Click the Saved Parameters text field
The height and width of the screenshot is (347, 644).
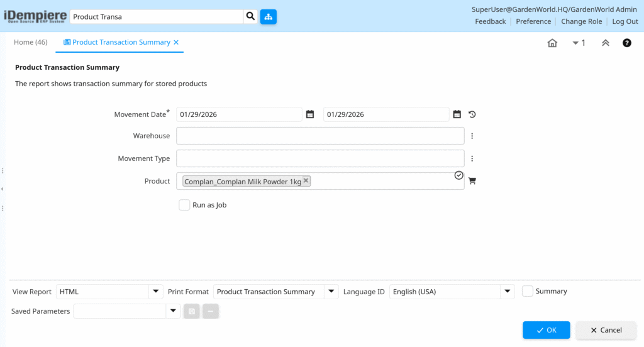120,311
